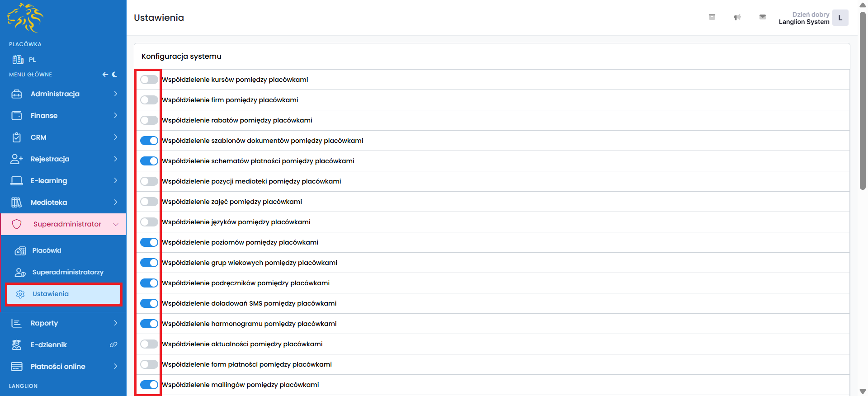Viewport: 868px width, 396px height.
Task: Collapse the sidebar using the left arrow icon
Action: point(105,75)
